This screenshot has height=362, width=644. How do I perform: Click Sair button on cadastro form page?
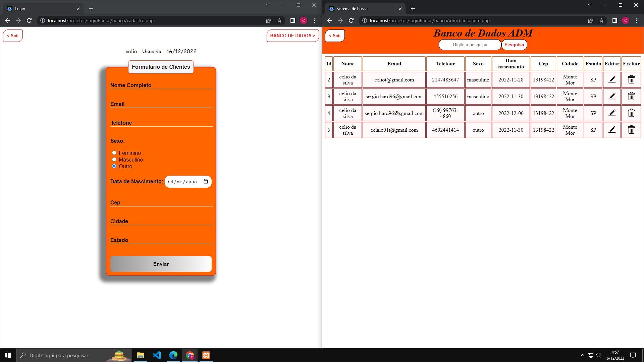[x=13, y=36]
